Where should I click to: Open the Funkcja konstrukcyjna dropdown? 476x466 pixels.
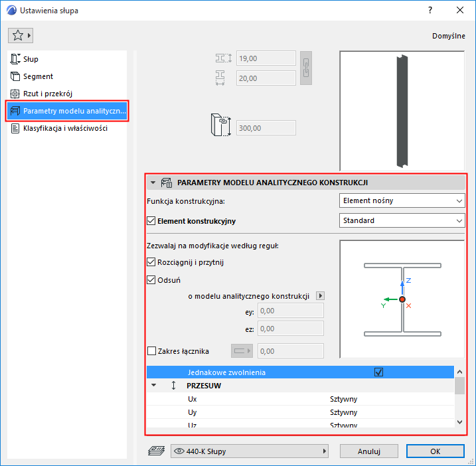point(402,200)
